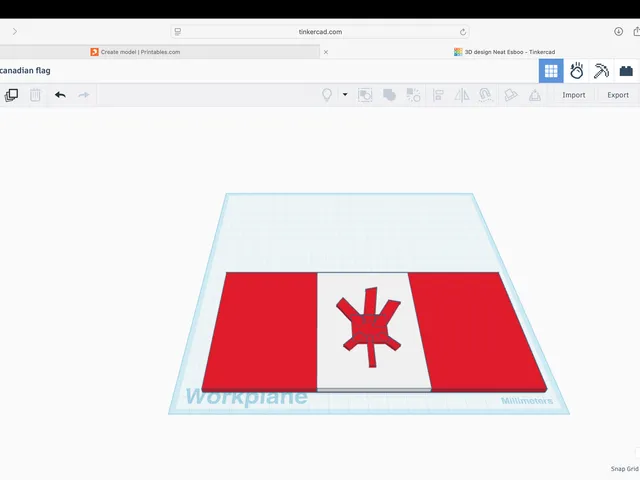Open browser downloads icon
Image resolution: width=640 pixels, height=480 pixels.
point(618,31)
